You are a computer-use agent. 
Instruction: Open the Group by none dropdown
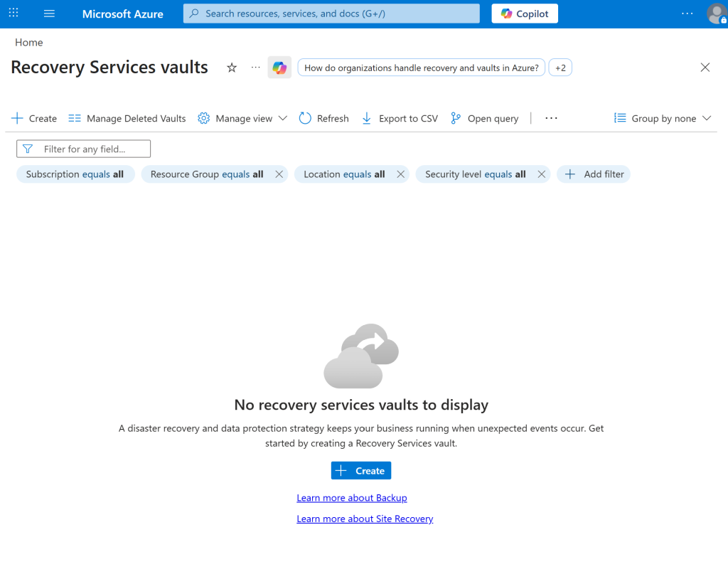(663, 119)
